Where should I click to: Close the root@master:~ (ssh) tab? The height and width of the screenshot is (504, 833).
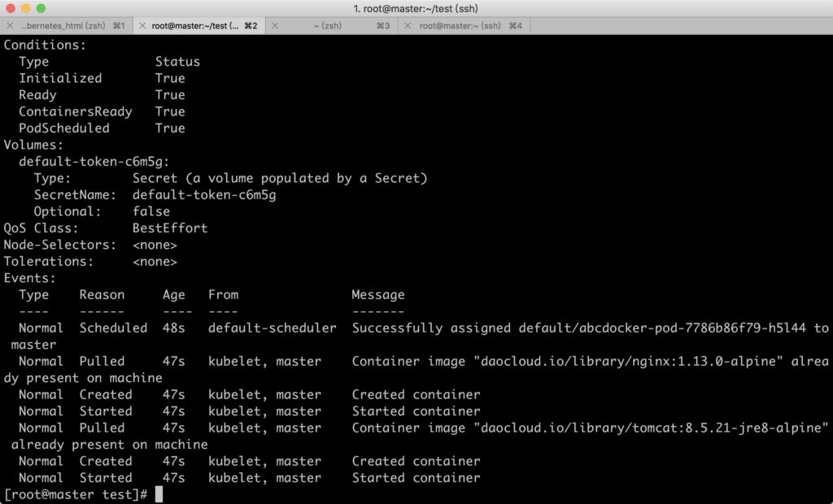click(408, 25)
